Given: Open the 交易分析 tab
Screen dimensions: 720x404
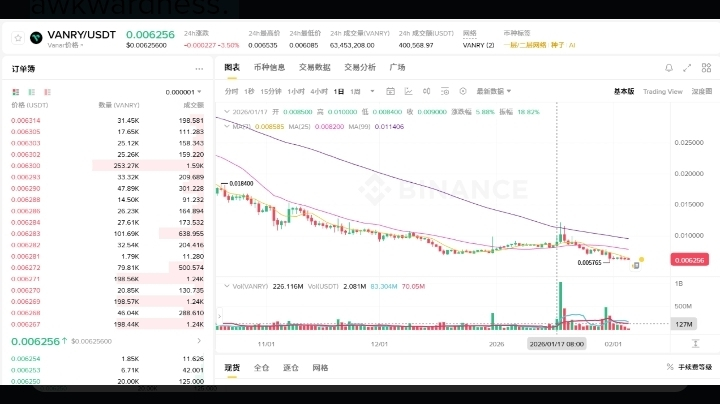Looking at the screenshot, I should 360,67.
